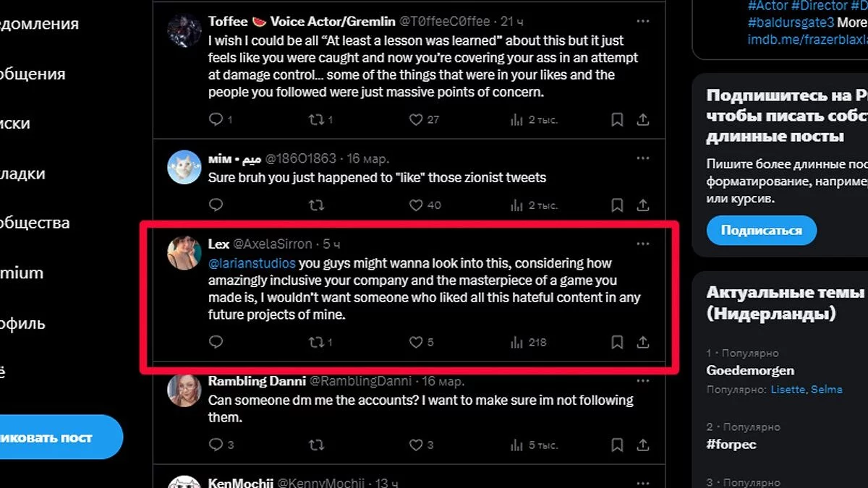This screenshot has height=488, width=868.
Task: Click the blue Подписаться button
Action: click(x=761, y=231)
